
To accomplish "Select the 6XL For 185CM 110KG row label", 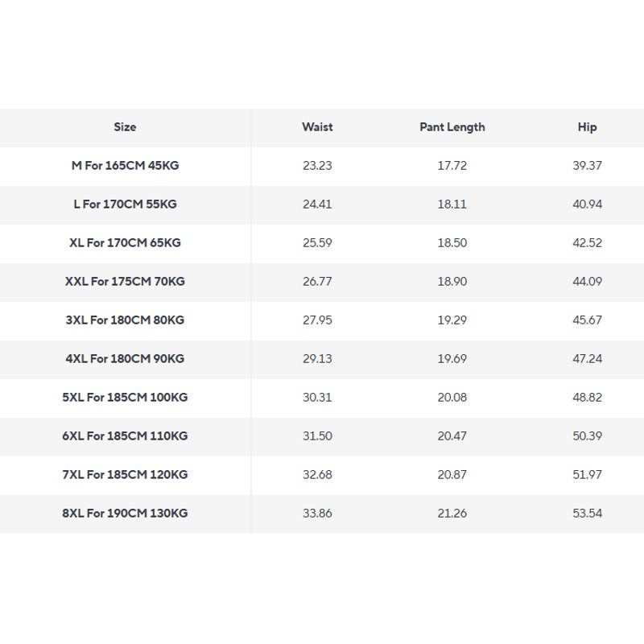I will tap(125, 436).
